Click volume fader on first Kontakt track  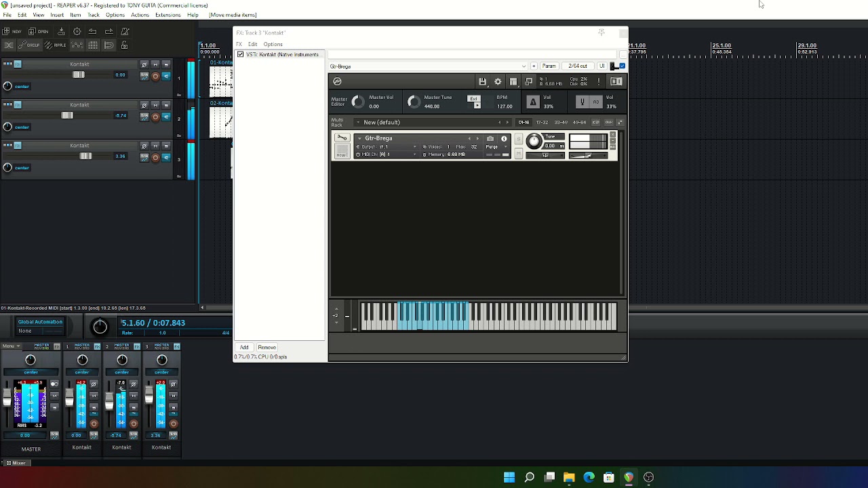point(78,75)
